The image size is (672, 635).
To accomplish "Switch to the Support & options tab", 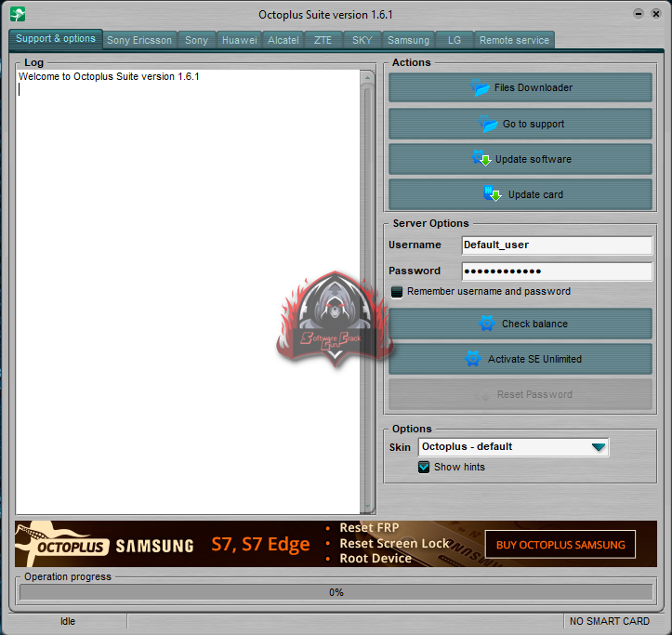I will click(x=56, y=39).
